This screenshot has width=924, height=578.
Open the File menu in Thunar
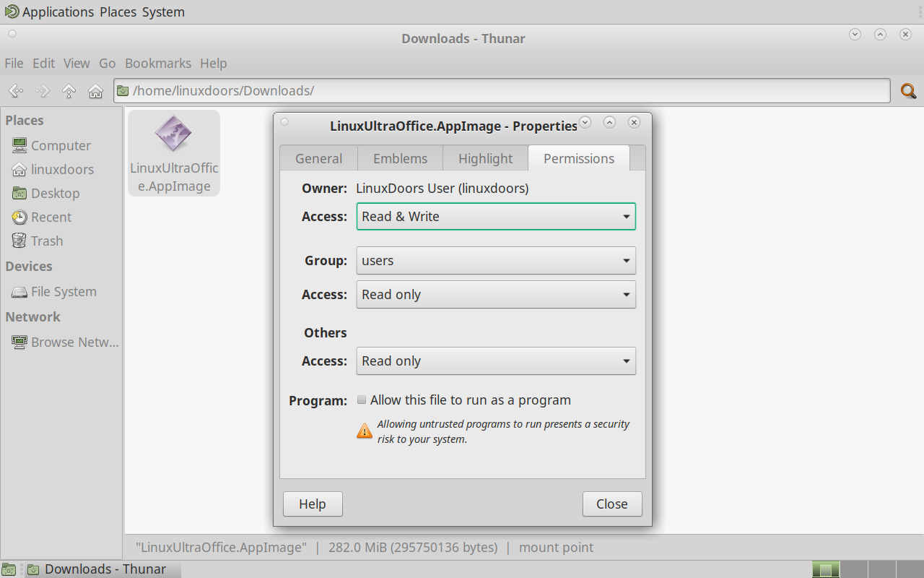(14, 63)
